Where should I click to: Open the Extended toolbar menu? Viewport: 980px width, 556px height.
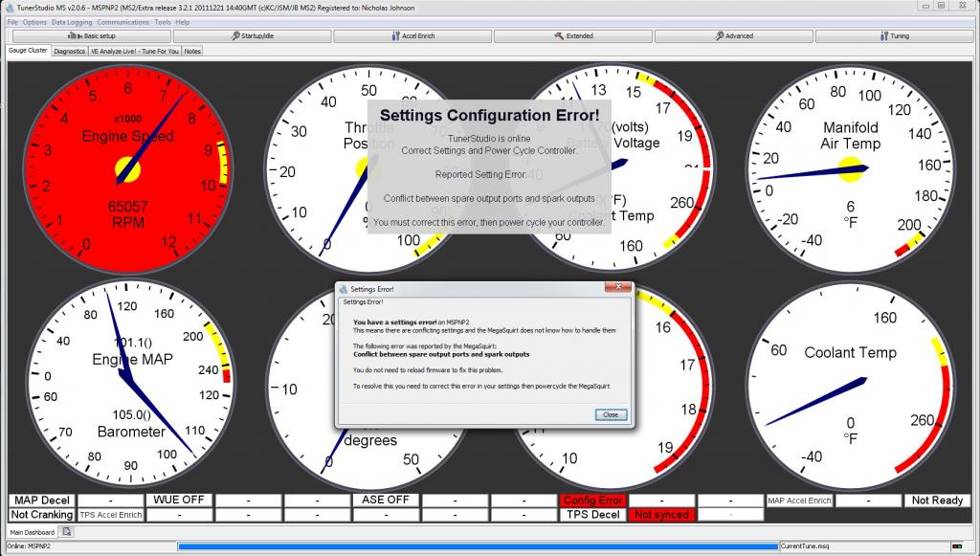tap(573, 36)
